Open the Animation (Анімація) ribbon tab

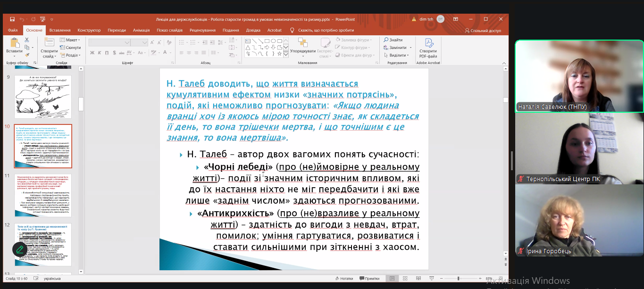click(x=141, y=30)
